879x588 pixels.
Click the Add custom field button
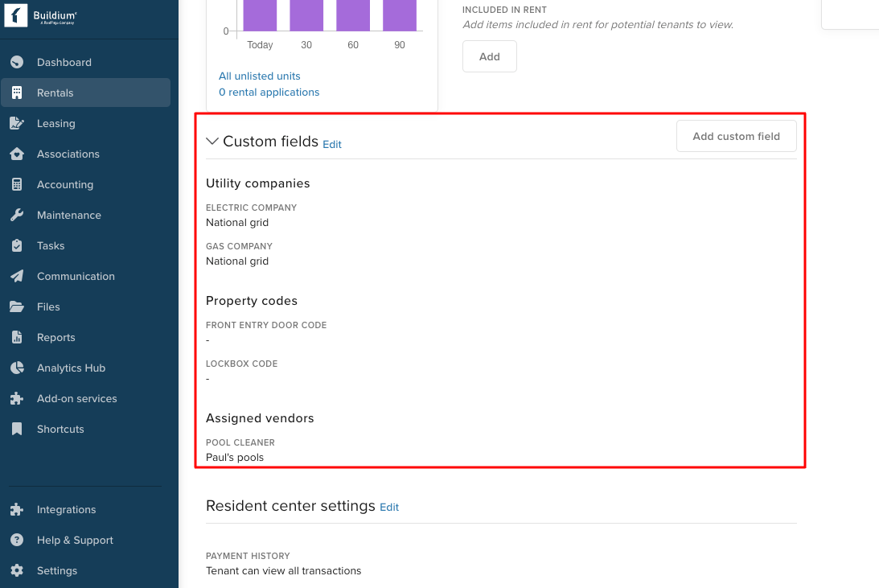tap(736, 136)
